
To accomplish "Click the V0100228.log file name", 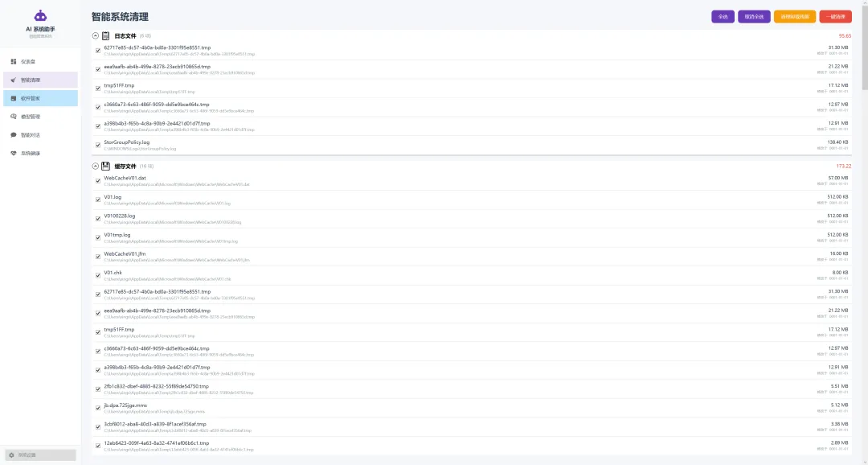I will pos(120,216).
